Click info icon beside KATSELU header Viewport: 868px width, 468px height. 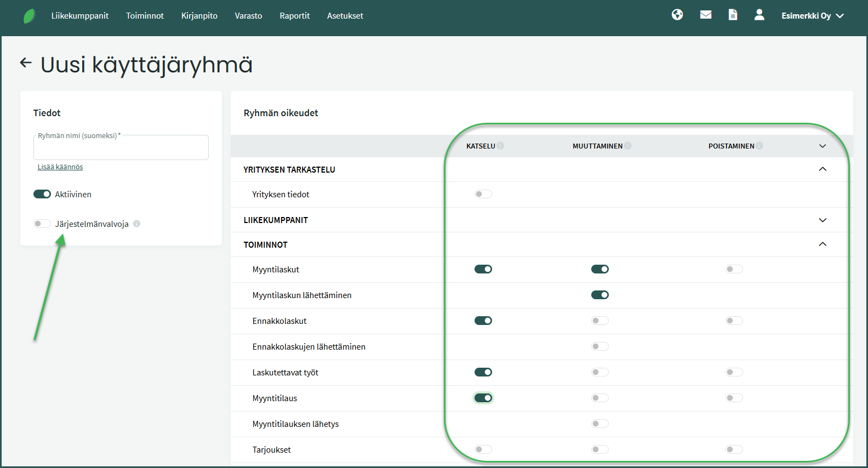[500, 146]
